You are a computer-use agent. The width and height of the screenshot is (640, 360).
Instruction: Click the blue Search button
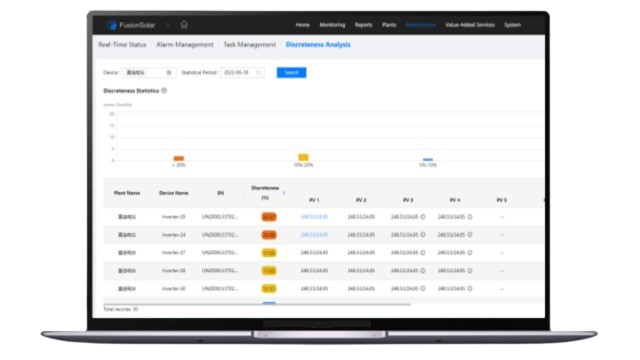(x=291, y=73)
